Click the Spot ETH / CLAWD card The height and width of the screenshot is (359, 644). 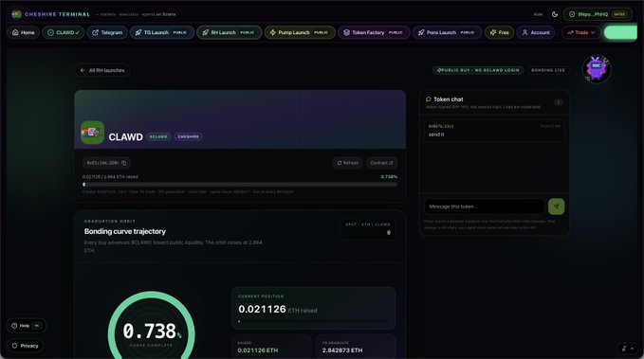point(368,229)
